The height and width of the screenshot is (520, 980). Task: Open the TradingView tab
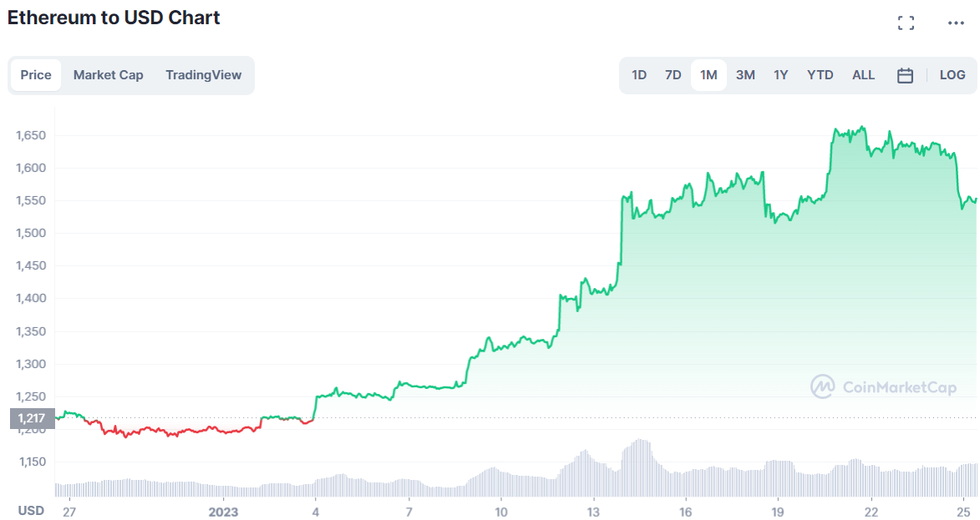(203, 75)
